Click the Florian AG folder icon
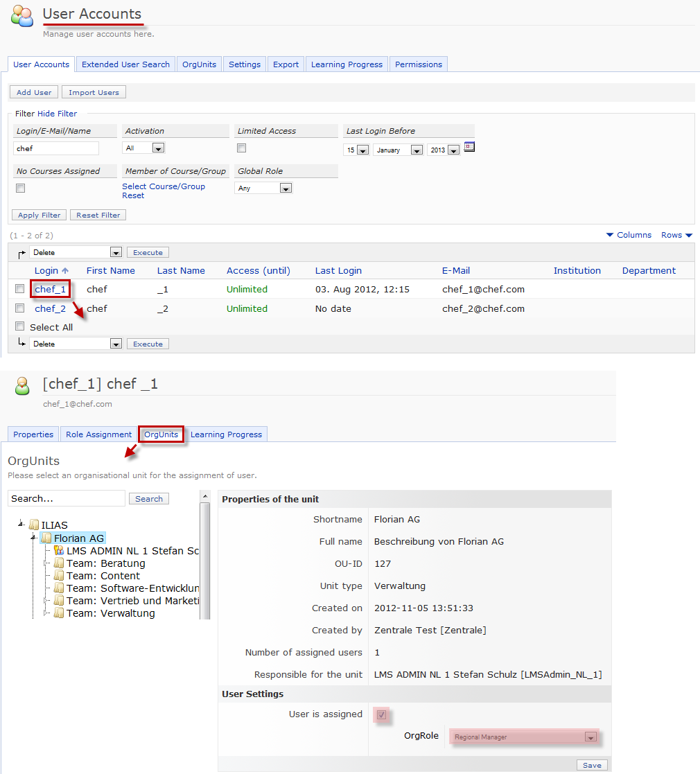The image size is (700, 774). [46, 538]
